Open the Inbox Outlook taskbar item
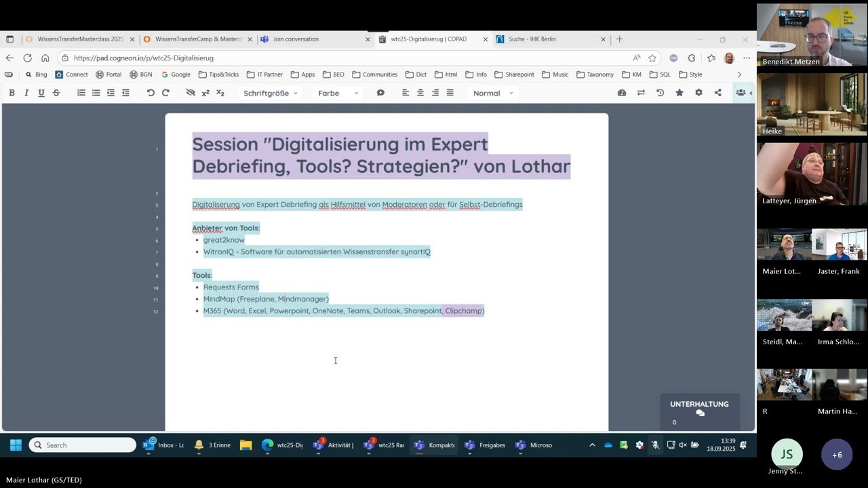This screenshot has width=868, height=488. click(x=163, y=445)
